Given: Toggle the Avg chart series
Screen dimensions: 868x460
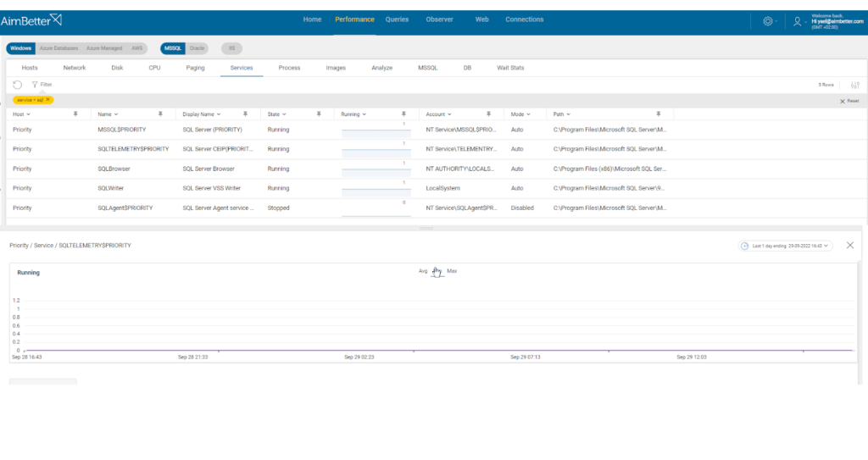Looking at the screenshot, I should coord(423,271).
